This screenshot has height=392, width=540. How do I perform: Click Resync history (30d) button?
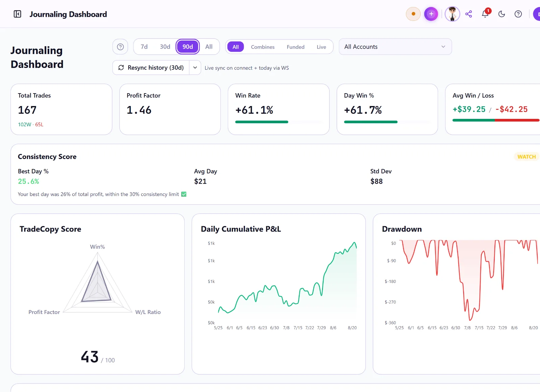coord(151,68)
